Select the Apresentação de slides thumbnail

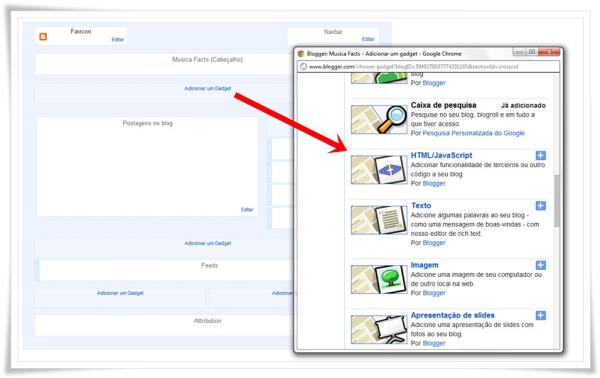pyautogui.click(x=379, y=329)
